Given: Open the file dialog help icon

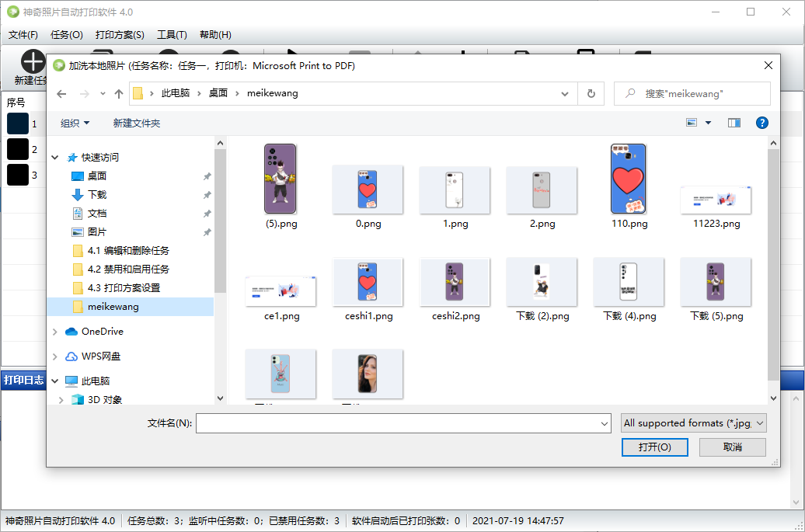Looking at the screenshot, I should (x=761, y=123).
